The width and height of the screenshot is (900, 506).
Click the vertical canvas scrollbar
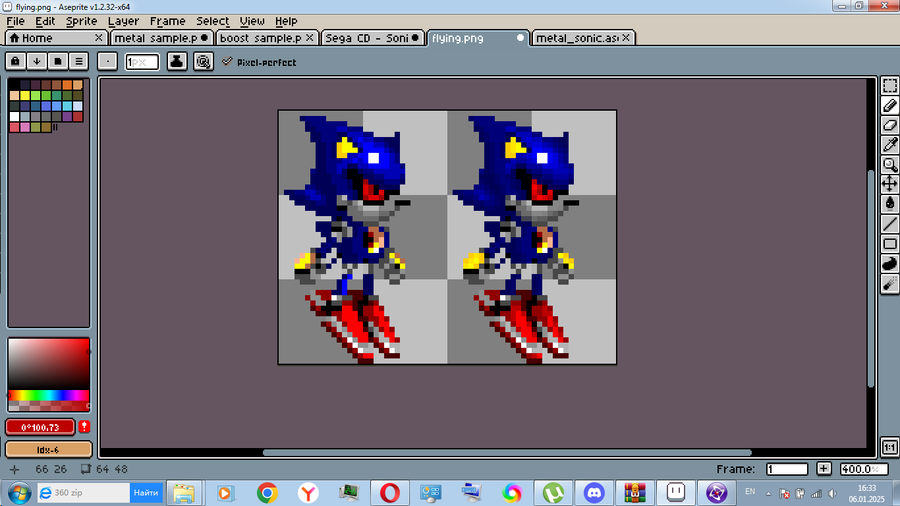pos(871,279)
